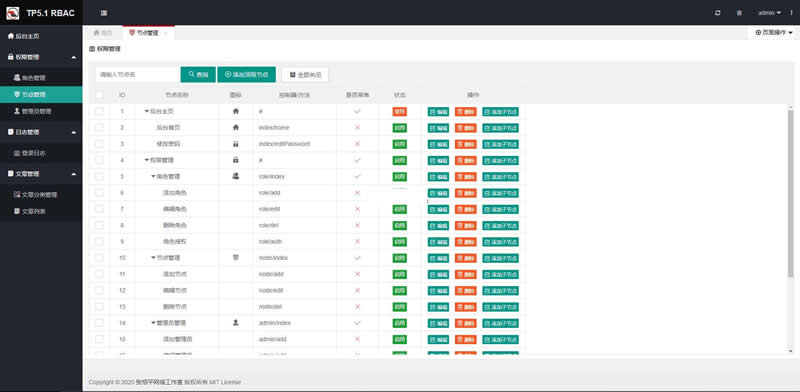Collapse the role/index tree node arrow
800x392 pixels.
click(153, 177)
